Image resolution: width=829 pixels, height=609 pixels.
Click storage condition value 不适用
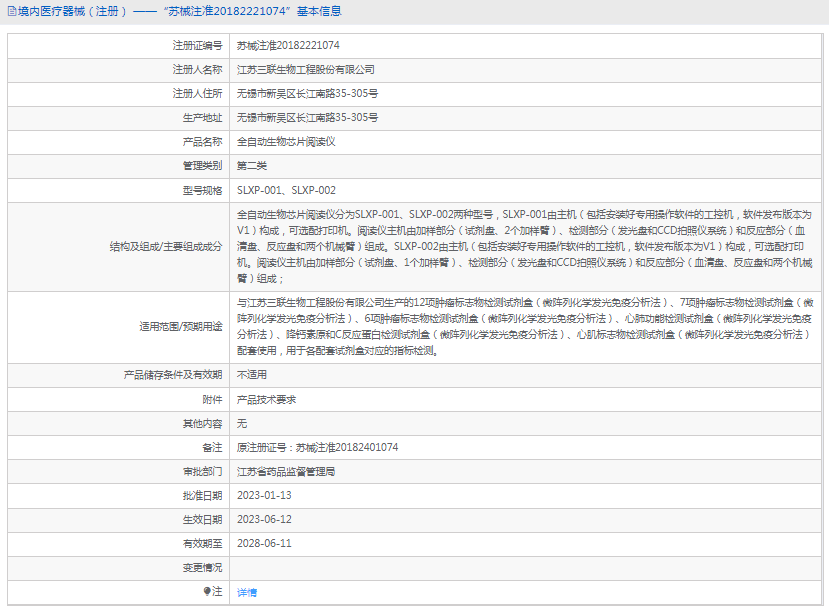pyautogui.click(x=252, y=375)
